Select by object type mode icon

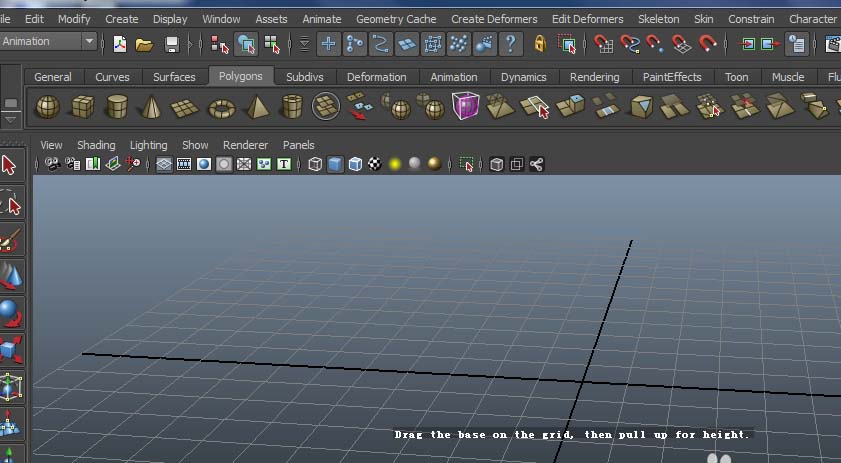(x=246, y=44)
